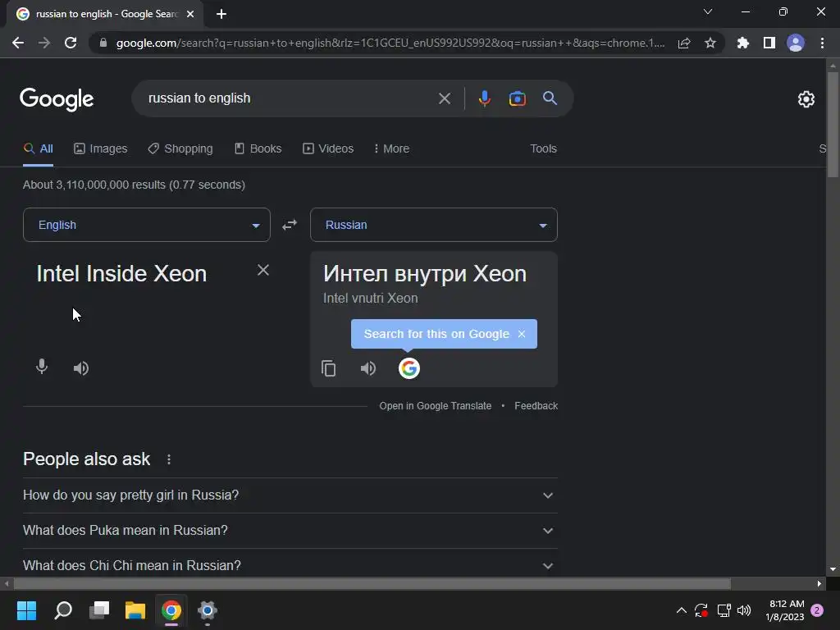Image resolution: width=840 pixels, height=630 pixels.
Task: Open the More search filters menu
Action: point(391,148)
